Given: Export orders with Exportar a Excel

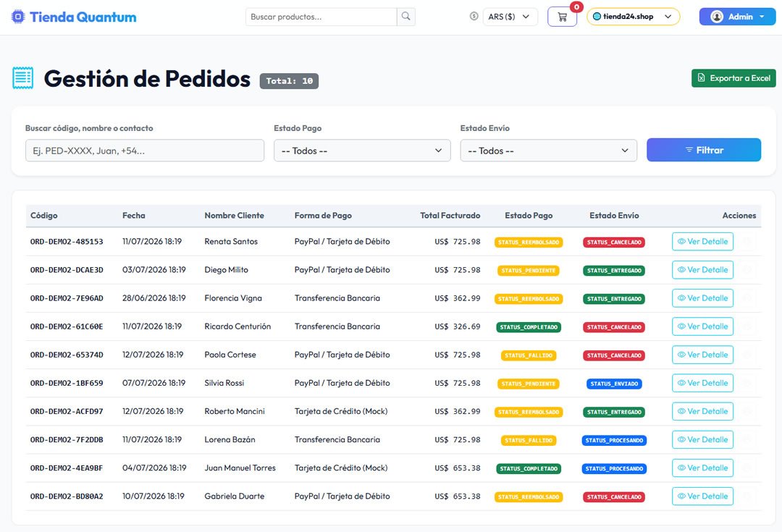Looking at the screenshot, I should [x=733, y=78].
